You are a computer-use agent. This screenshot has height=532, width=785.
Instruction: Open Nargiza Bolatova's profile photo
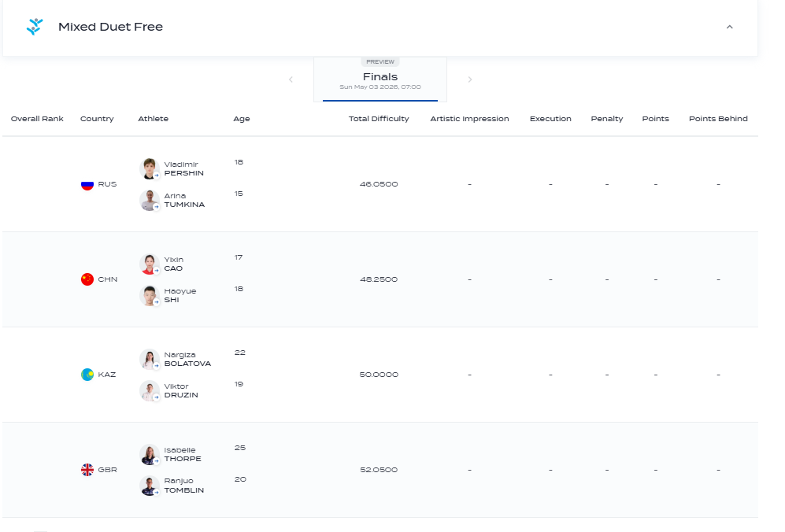149,359
